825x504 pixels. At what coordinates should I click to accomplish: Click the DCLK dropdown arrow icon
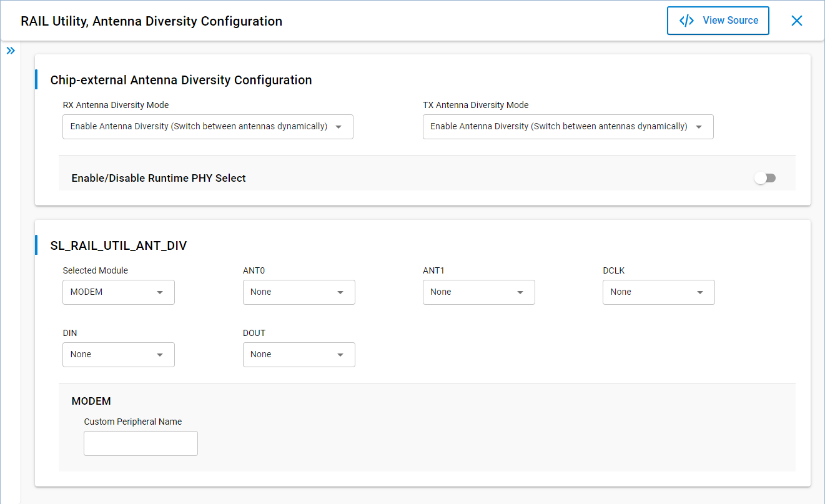pos(700,292)
